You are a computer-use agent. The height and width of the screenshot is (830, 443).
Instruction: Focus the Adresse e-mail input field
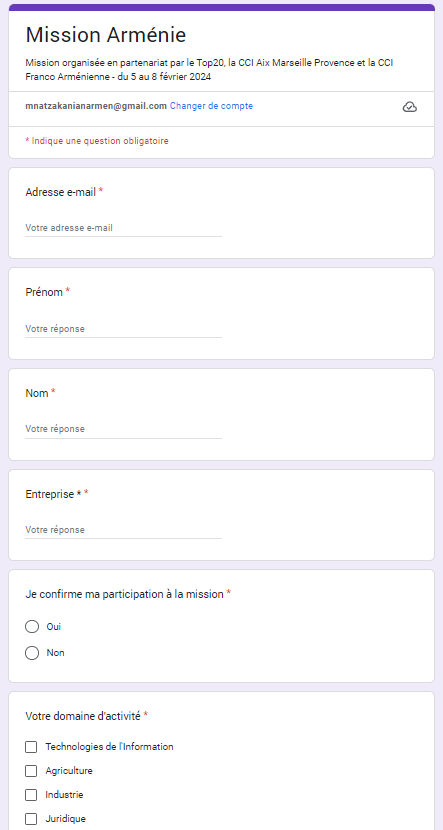pyautogui.click(x=123, y=228)
